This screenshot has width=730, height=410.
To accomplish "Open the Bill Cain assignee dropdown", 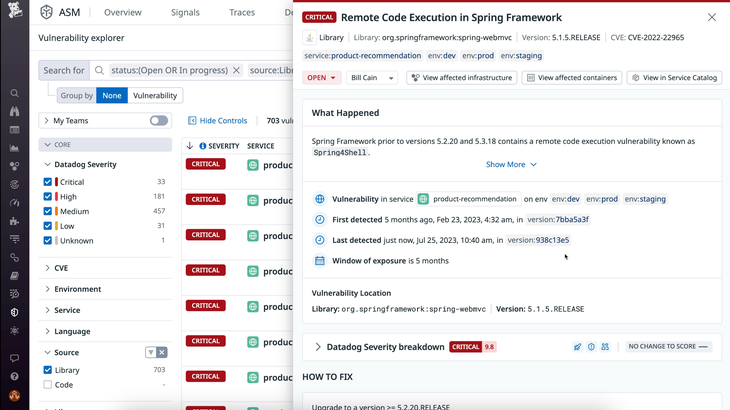I will [372, 78].
